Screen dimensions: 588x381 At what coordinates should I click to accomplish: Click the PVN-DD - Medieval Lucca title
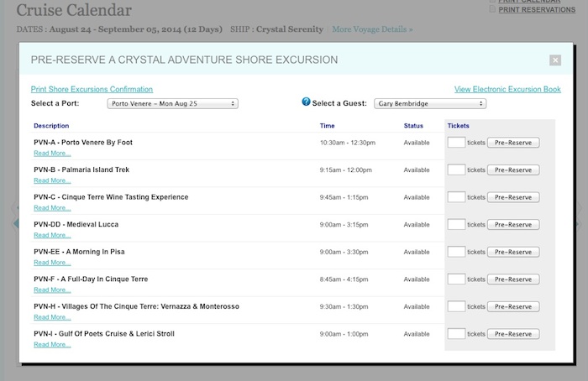point(76,224)
